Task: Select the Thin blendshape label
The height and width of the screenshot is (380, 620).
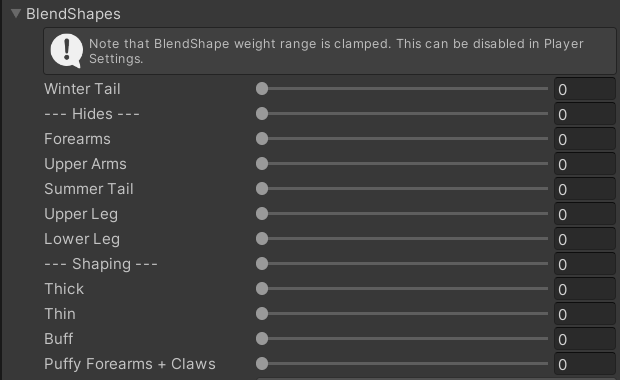Action: (60, 314)
